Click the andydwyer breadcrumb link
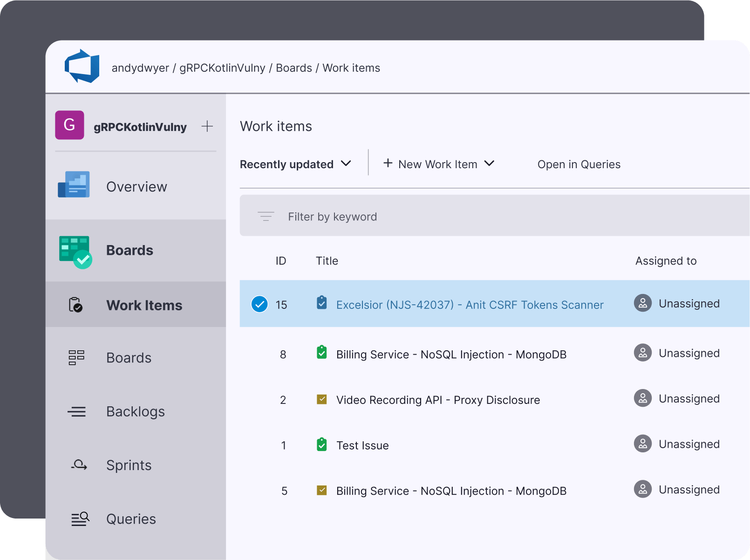Viewport: 750px width, 560px height. [x=140, y=68]
